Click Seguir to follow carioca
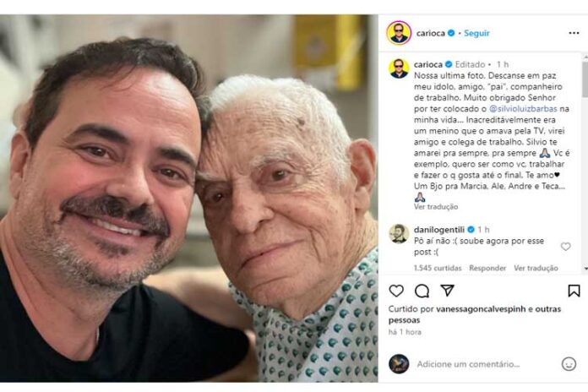588x392 pixels. coord(477,33)
